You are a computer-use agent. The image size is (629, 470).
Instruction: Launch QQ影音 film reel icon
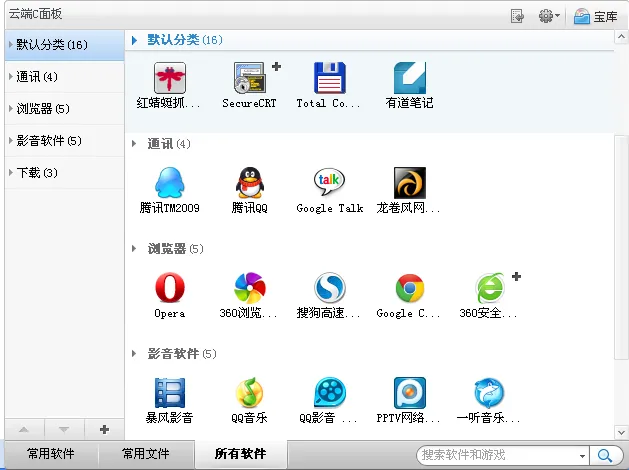(329, 393)
